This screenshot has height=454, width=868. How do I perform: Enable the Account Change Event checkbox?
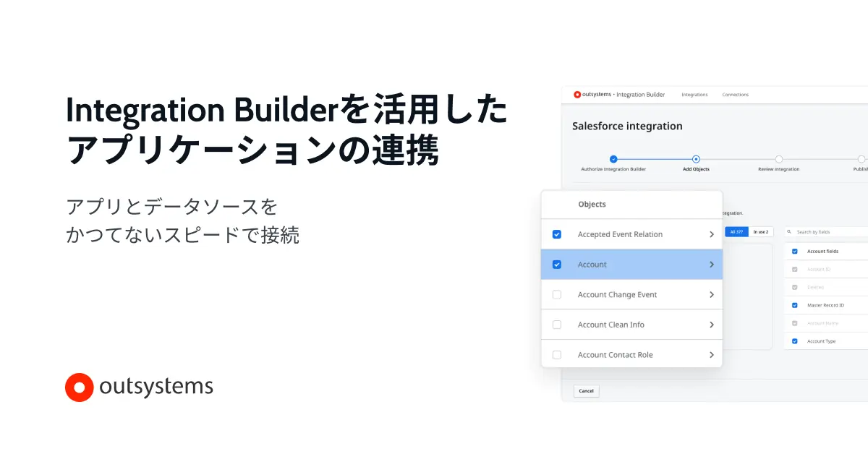[x=557, y=294]
